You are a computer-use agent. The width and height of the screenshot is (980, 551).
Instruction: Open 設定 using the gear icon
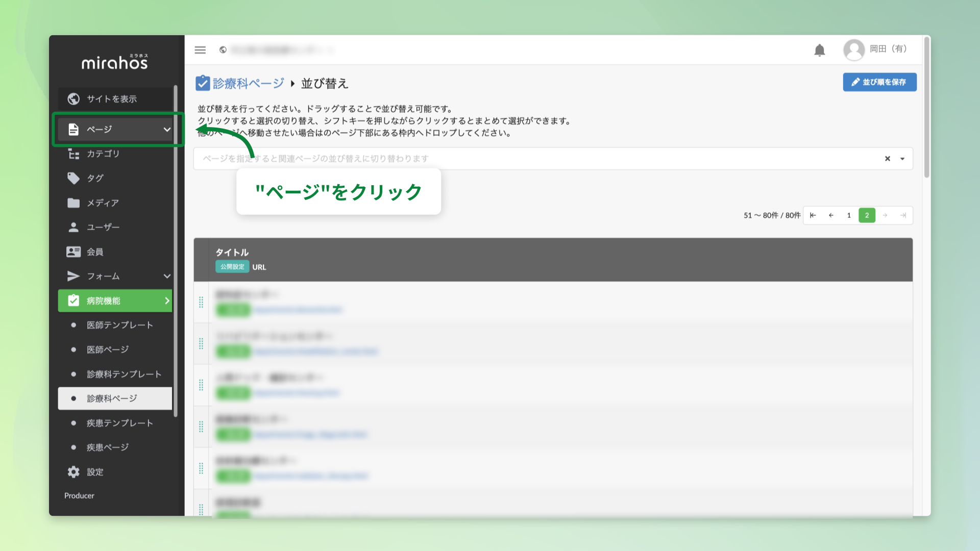coord(73,472)
